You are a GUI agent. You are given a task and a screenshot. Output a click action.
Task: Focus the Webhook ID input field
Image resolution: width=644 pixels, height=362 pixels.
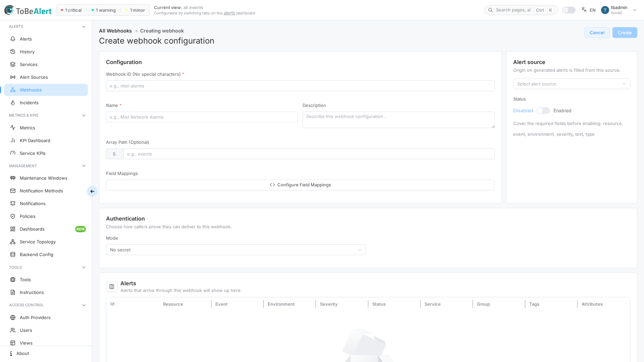pos(300,86)
